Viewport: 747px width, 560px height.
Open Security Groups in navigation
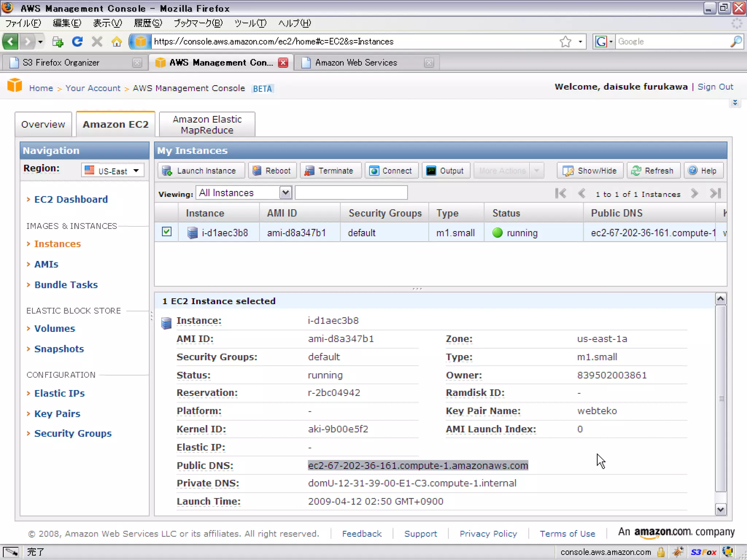pyautogui.click(x=73, y=433)
